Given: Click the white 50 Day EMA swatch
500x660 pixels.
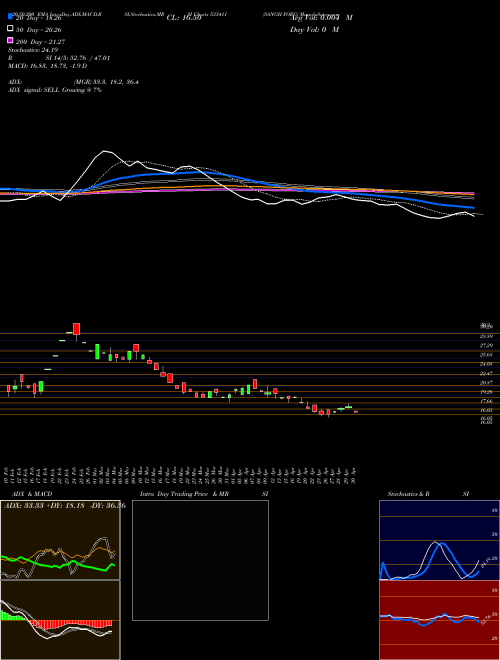Looking at the screenshot, I should [x=10, y=29].
